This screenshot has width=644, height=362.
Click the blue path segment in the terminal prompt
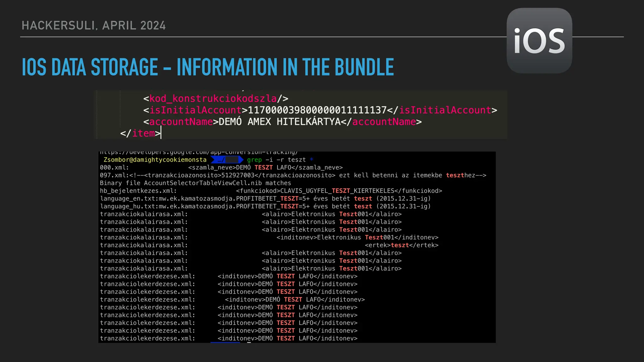(x=227, y=160)
